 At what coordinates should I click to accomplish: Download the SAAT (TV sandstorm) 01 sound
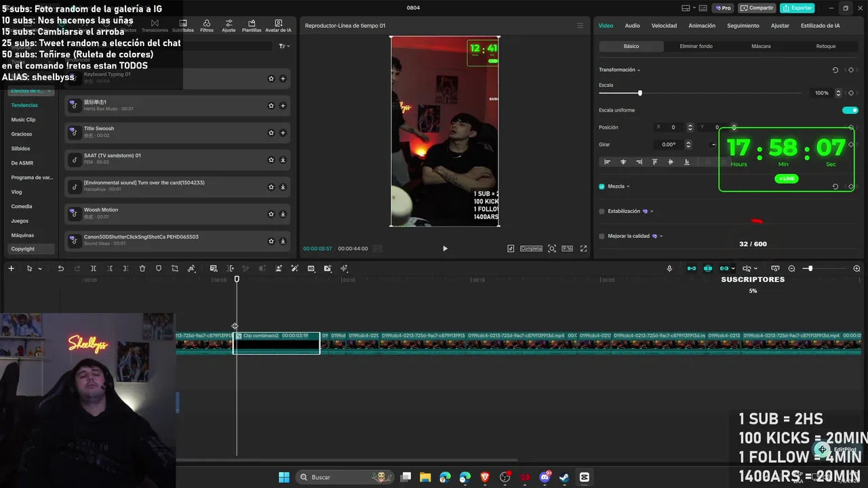coord(283,160)
